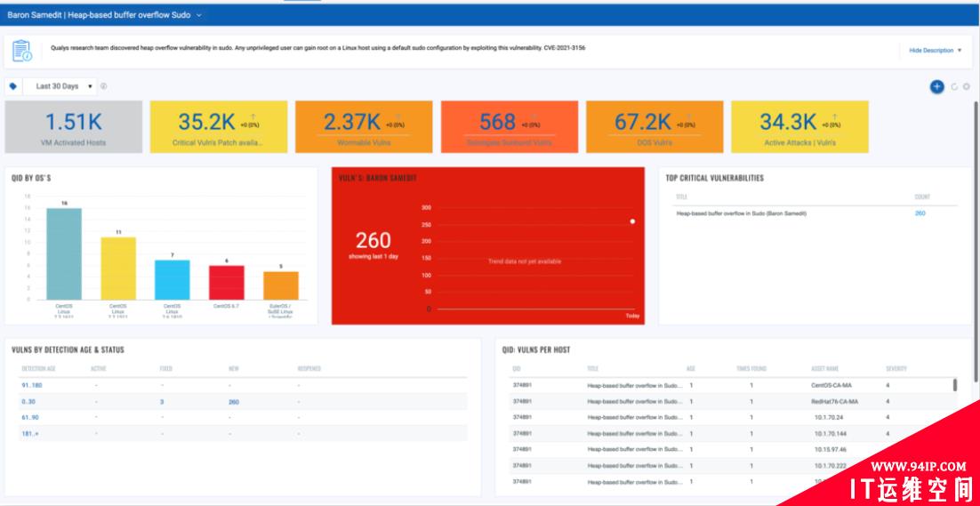980x506 pixels.
Task: Click the QID: VULNS PER HOST widget title
Action: 536,349
